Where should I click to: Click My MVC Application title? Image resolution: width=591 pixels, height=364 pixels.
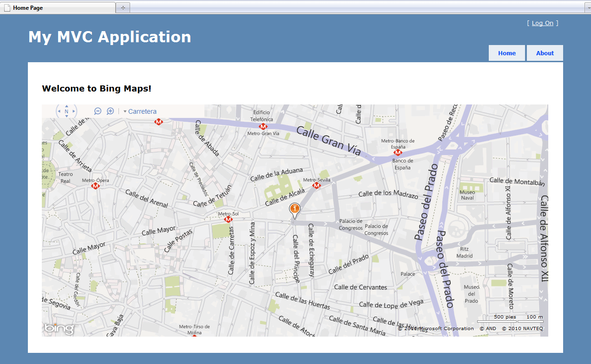[110, 37]
